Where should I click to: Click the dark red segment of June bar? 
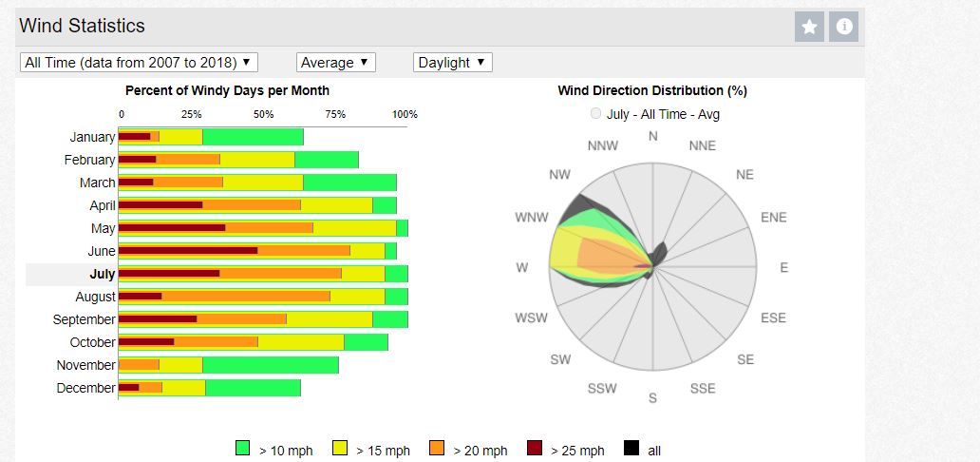(x=188, y=251)
